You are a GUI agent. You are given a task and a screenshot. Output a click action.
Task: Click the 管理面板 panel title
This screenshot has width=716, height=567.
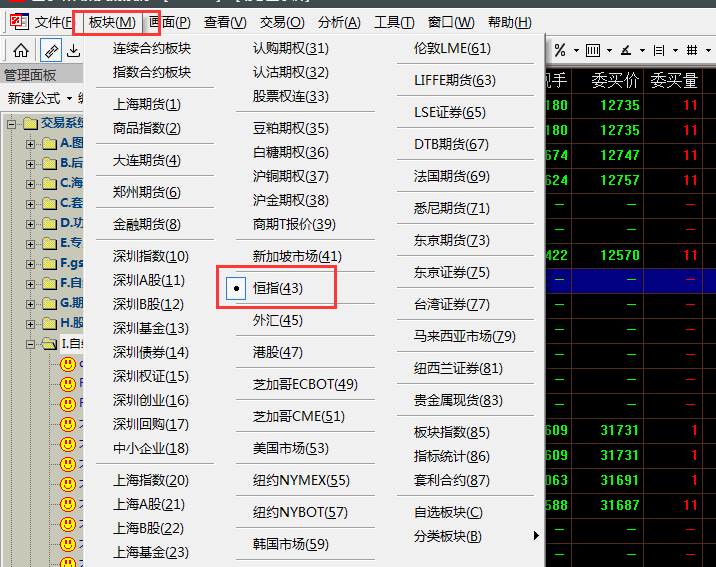coord(30,75)
